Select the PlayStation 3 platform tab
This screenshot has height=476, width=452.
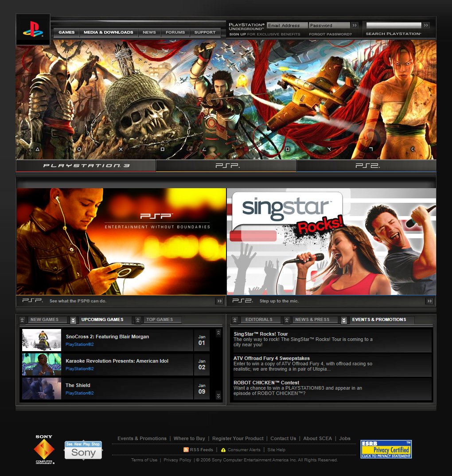click(86, 166)
